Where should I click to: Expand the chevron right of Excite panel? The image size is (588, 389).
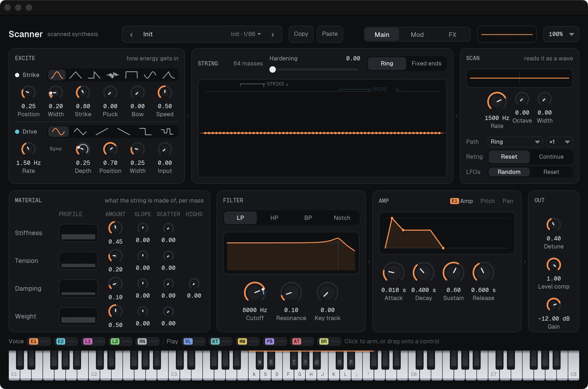click(x=188, y=116)
